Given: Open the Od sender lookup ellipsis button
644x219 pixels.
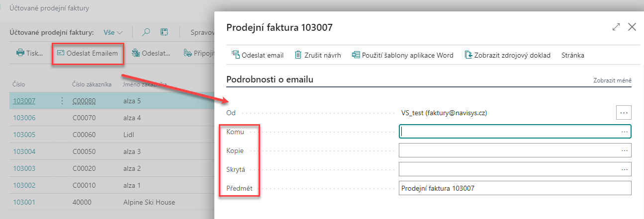Looking at the screenshot, I should point(624,113).
